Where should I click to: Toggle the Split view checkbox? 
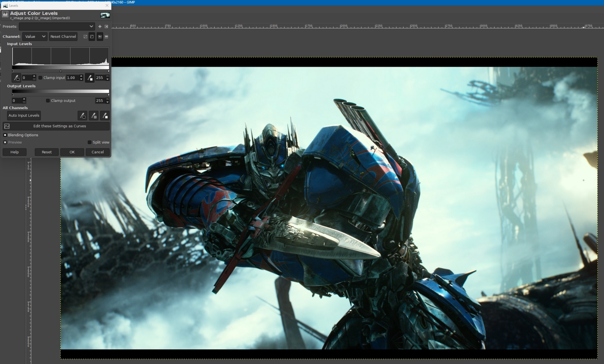89,142
